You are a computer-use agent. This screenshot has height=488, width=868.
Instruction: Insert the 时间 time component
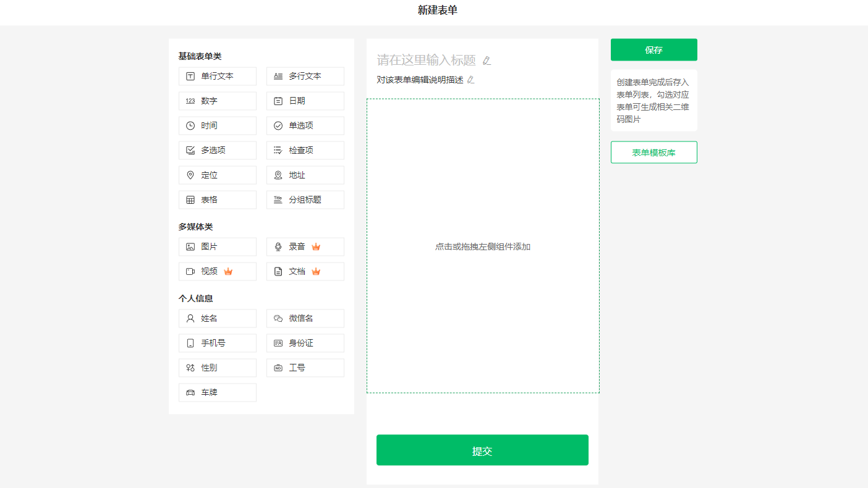click(217, 125)
